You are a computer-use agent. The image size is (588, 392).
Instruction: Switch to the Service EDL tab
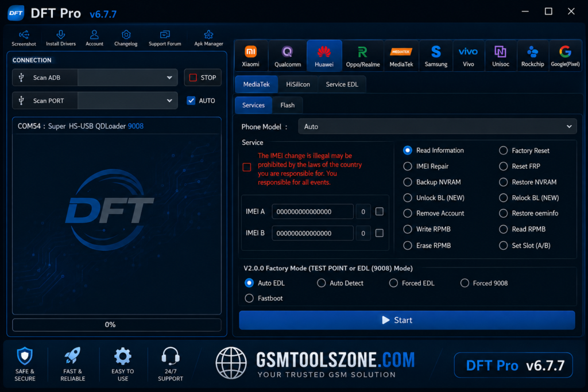click(x=342, y=84)
